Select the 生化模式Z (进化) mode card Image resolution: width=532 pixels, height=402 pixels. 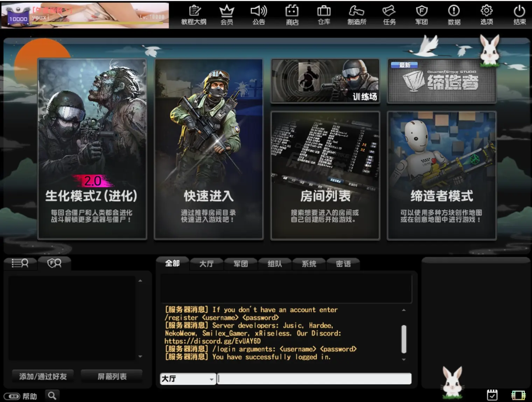92,149
